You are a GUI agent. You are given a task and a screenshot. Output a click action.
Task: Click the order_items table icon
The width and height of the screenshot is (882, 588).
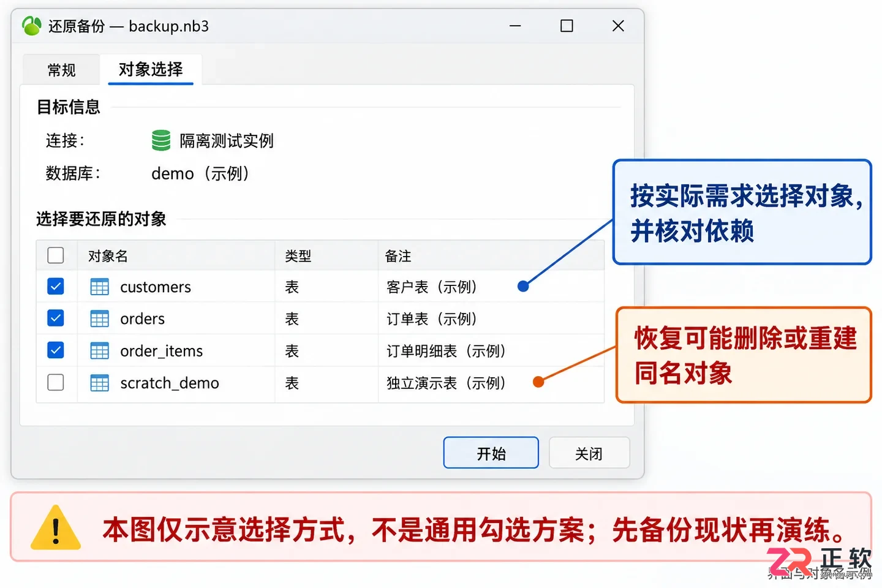point(100,350)
